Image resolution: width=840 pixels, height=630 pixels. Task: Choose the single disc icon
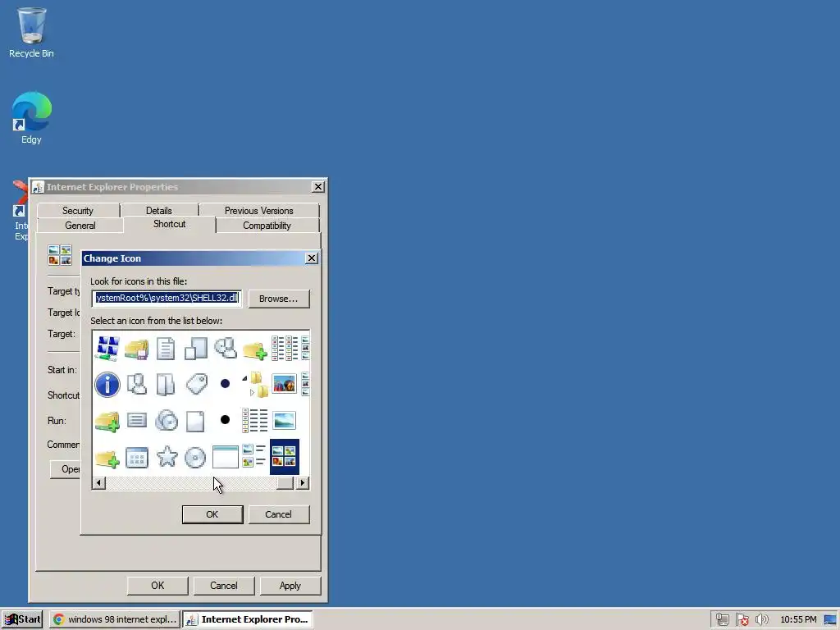[x=195, y=458]
